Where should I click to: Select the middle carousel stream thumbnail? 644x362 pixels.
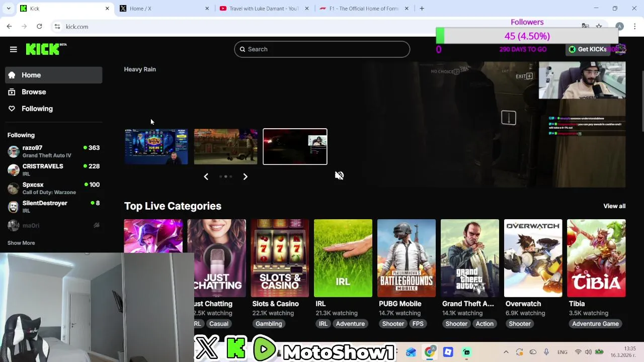click(x=225, y=147)
